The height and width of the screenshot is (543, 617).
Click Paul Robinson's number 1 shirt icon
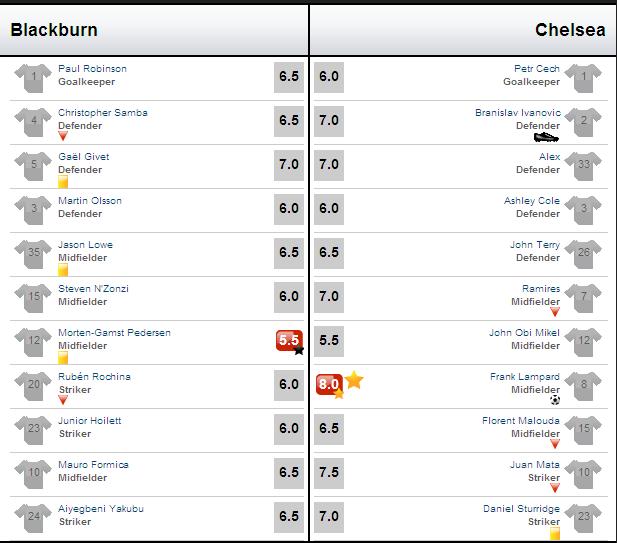click(33, 78)
